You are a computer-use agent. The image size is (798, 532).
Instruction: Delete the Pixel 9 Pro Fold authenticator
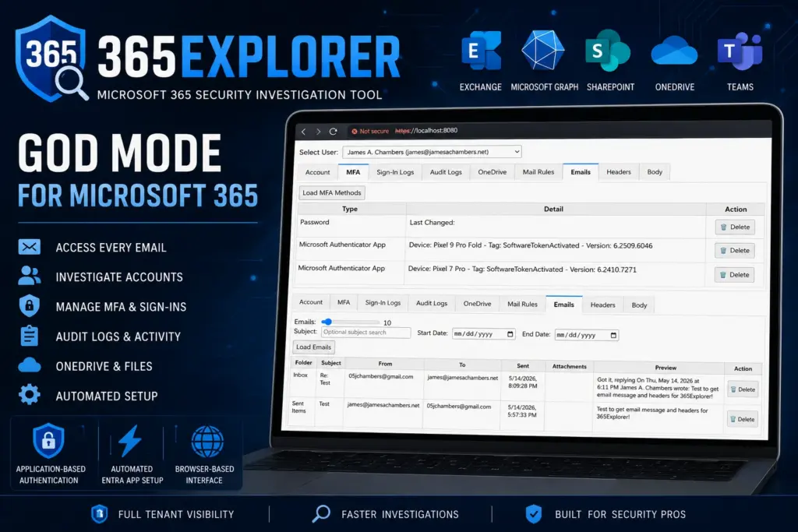tap(734, 250)
